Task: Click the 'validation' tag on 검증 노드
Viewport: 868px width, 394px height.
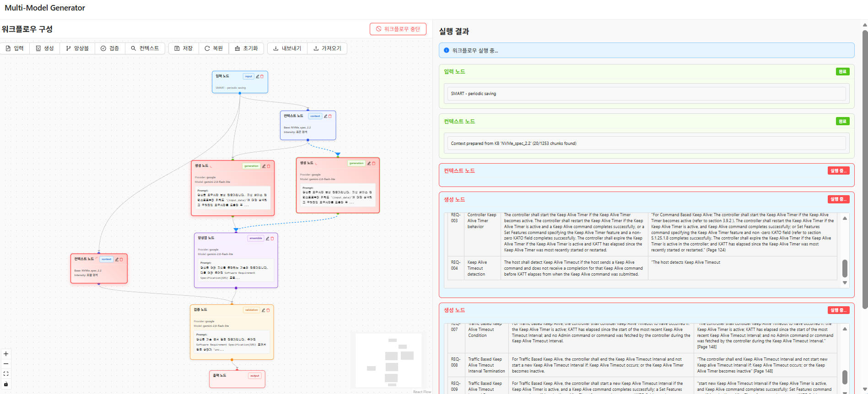Action: point(252,310)
